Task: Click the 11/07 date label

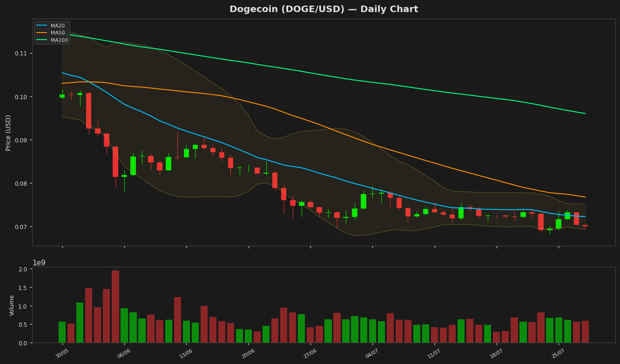Action: [x=434, y=354]
